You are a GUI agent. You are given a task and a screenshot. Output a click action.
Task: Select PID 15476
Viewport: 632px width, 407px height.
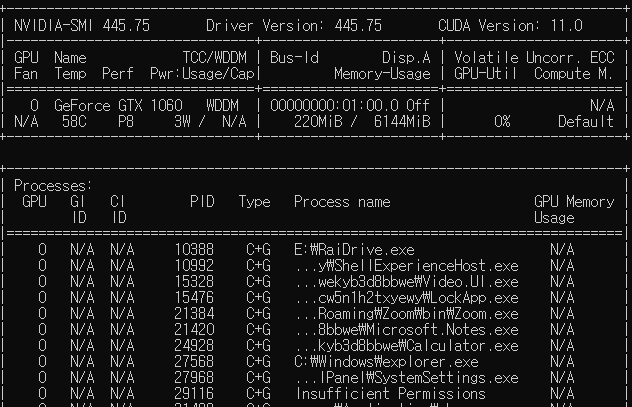[194, 298]
